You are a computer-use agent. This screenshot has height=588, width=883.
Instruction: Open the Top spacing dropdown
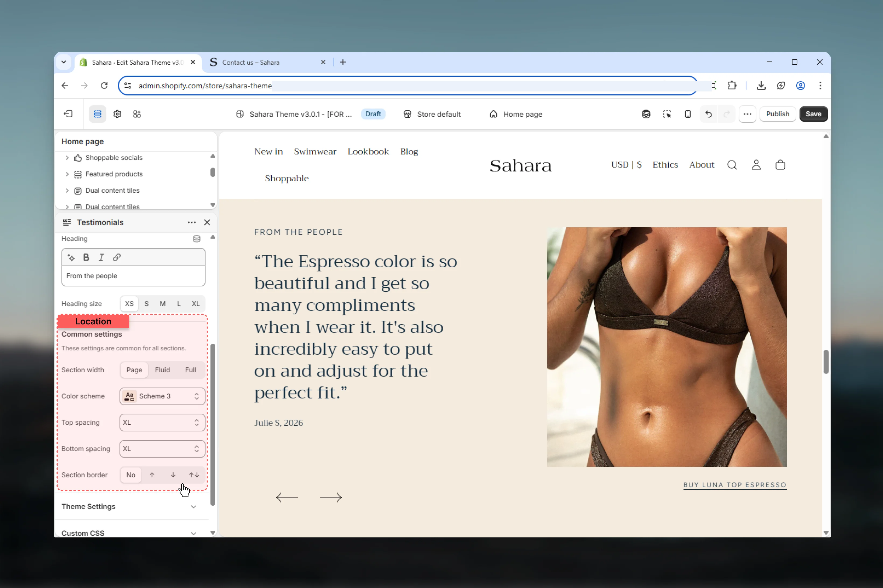pyautogui.click(x=163, y=423)
